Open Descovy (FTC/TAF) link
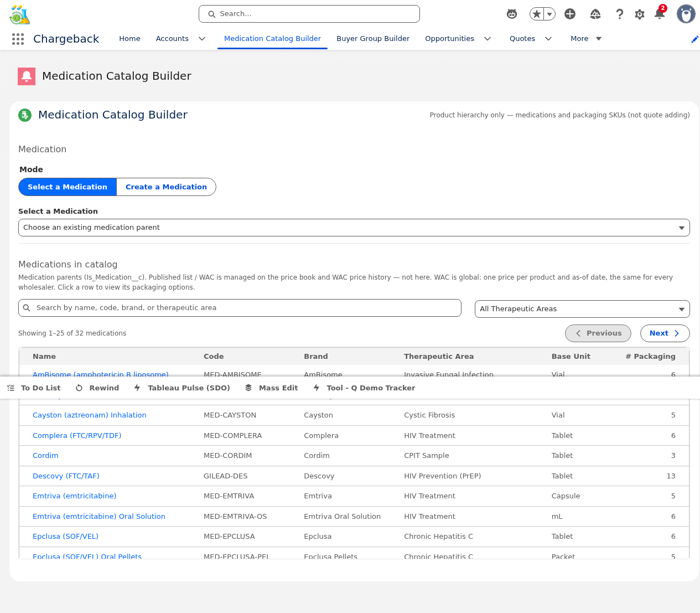The height and width of the screenshot is (613, 700). (66, 476)
